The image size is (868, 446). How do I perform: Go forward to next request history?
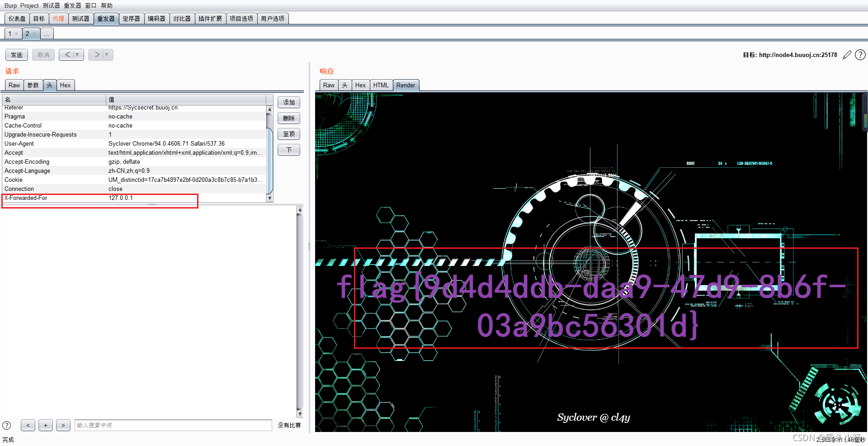click(96, 55)
